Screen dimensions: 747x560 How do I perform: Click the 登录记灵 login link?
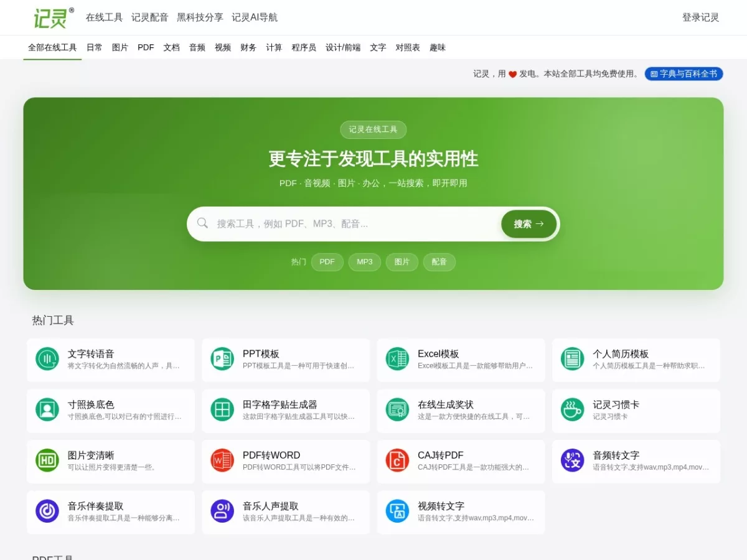(701, 17)
